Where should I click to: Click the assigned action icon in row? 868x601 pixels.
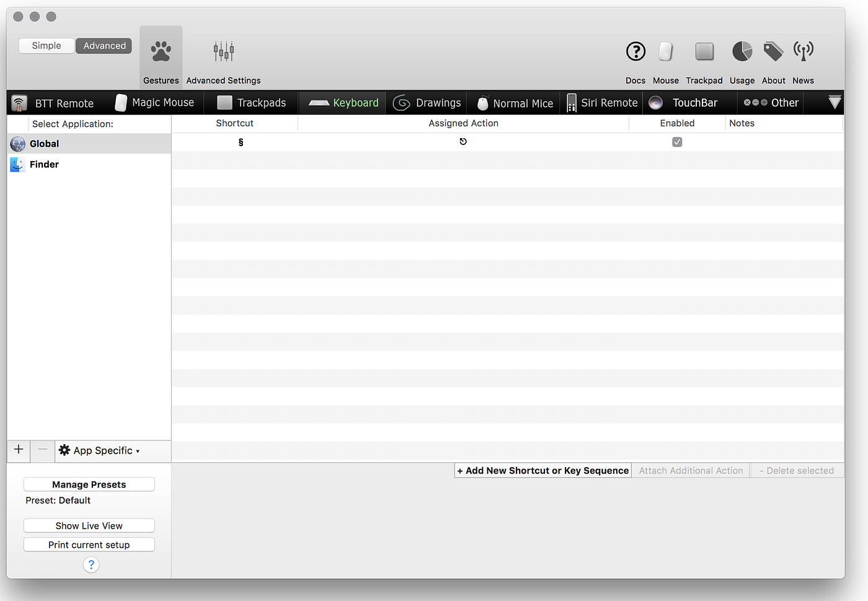[x=463, y=142]
